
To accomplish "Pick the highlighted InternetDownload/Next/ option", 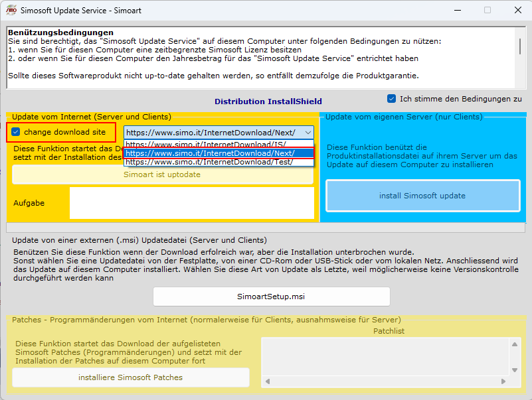I will (x=210, y=153).
